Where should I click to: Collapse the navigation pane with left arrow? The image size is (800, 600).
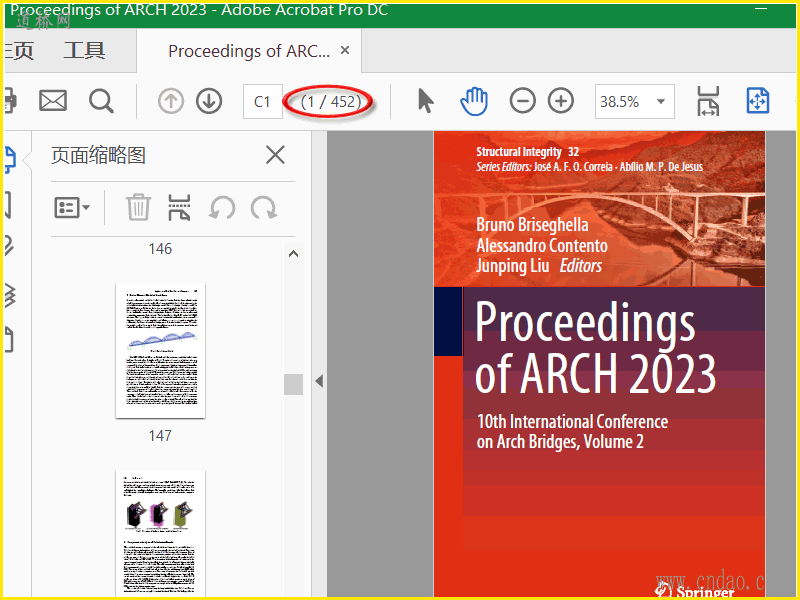click(x=319, y=381)
